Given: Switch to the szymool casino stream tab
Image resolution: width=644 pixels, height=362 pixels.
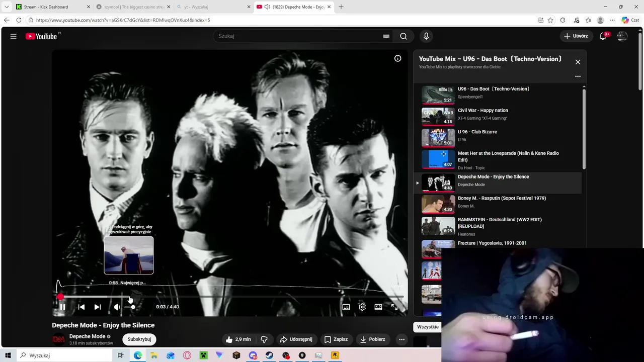Looking at the screenshot, I should coord(133,7).
